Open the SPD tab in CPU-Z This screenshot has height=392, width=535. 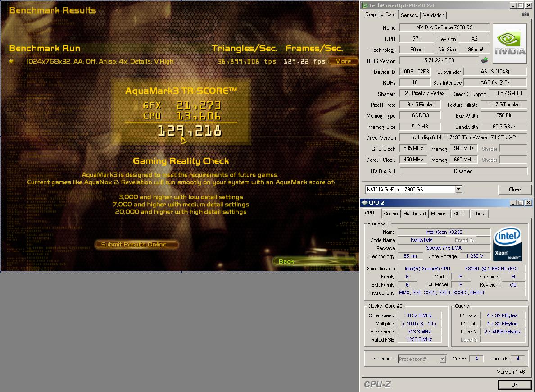coord(458,214)
